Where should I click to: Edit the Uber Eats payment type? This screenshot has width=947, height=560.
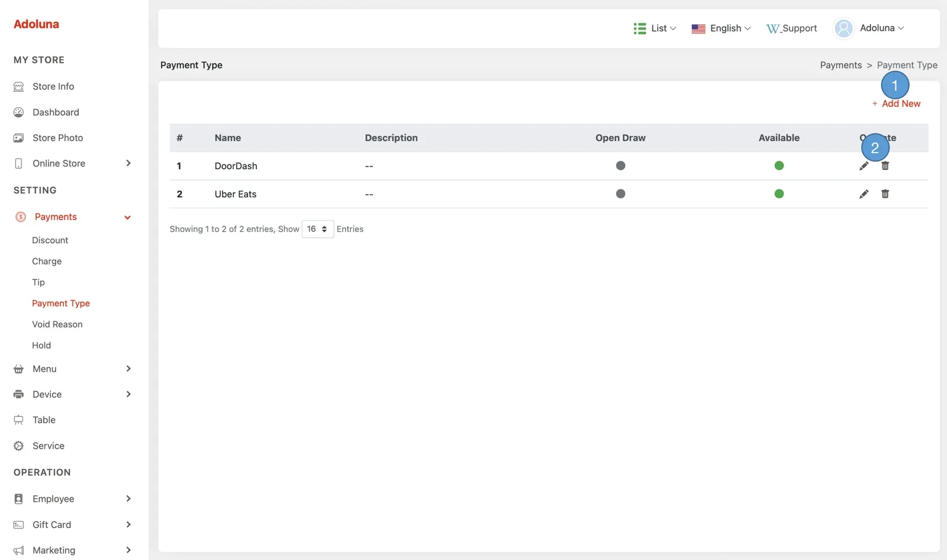pyautogui.click(x=864, y=194)
